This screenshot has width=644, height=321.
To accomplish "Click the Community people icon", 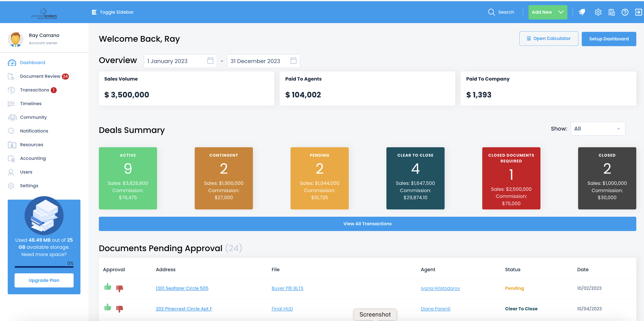I will (x=12, y=117).
